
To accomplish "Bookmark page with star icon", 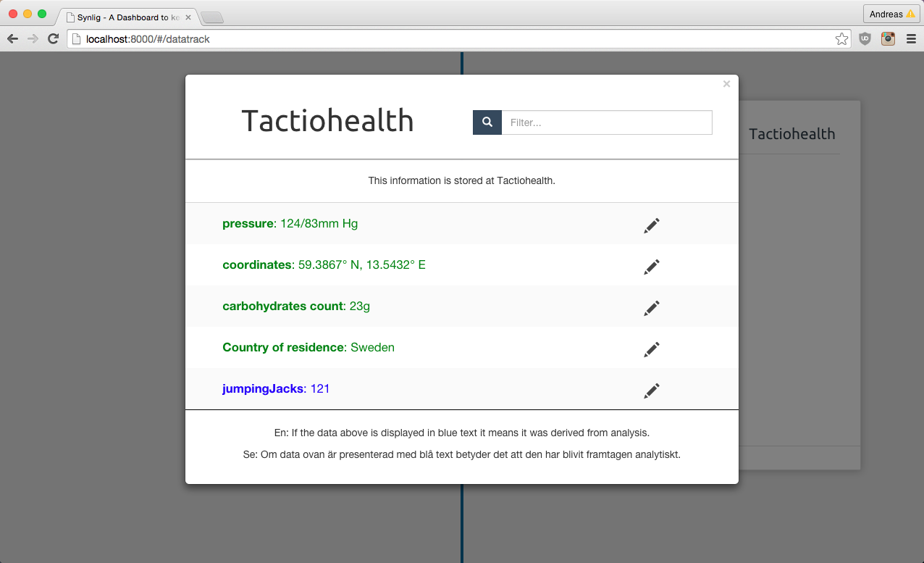I will [841, 39].
